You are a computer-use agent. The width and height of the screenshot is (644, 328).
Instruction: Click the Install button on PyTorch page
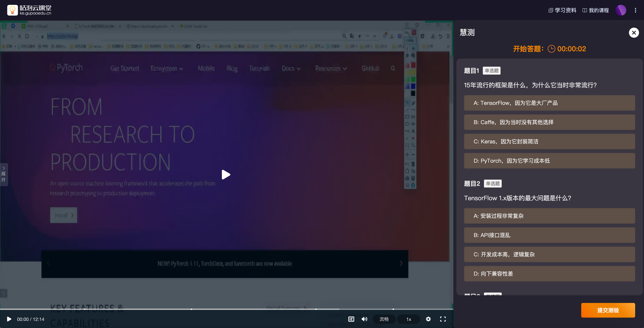pos(64,215)
